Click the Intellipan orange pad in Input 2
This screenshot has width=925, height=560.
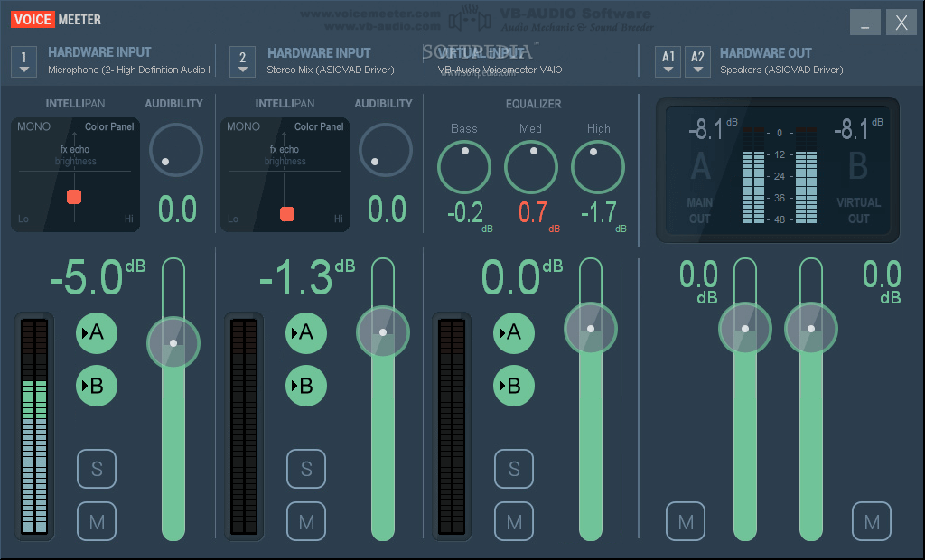(x=287, y=214)
